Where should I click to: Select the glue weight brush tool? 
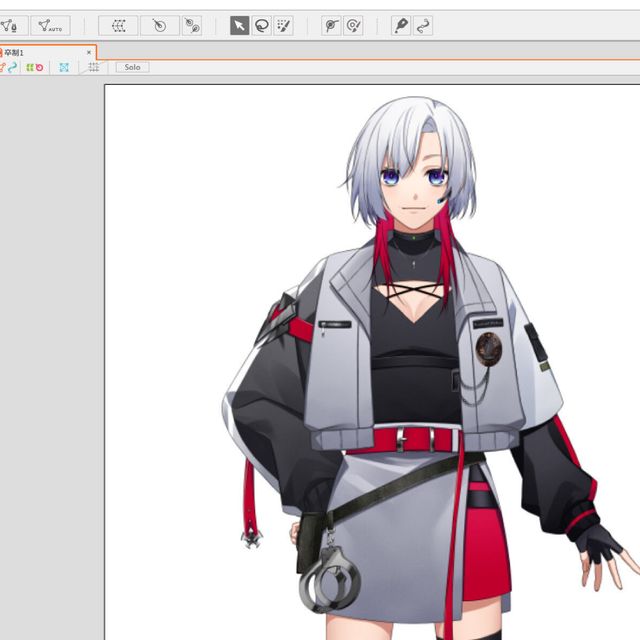point(353,26)
